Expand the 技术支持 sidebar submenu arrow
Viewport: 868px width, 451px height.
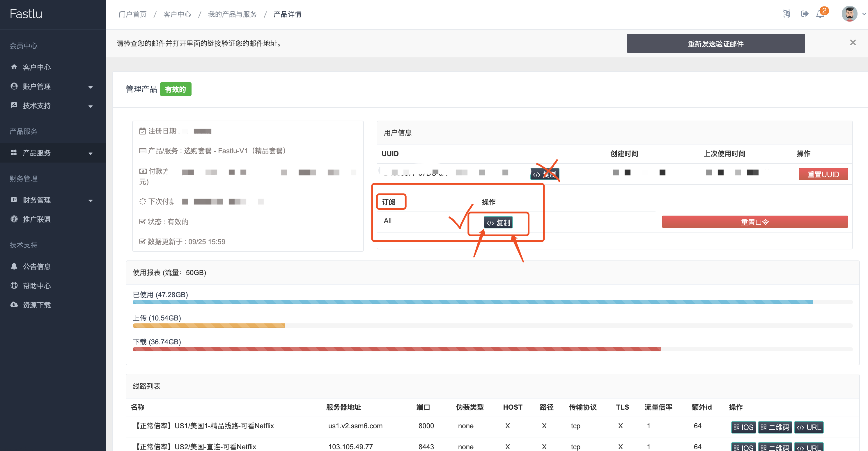[x=90, y=106]
